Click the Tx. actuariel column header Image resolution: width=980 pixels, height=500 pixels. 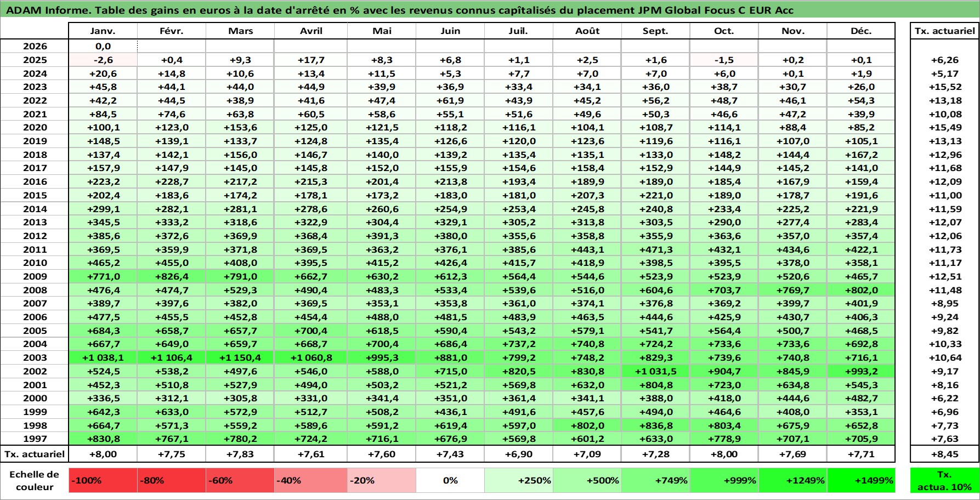[x=945, y=31]
